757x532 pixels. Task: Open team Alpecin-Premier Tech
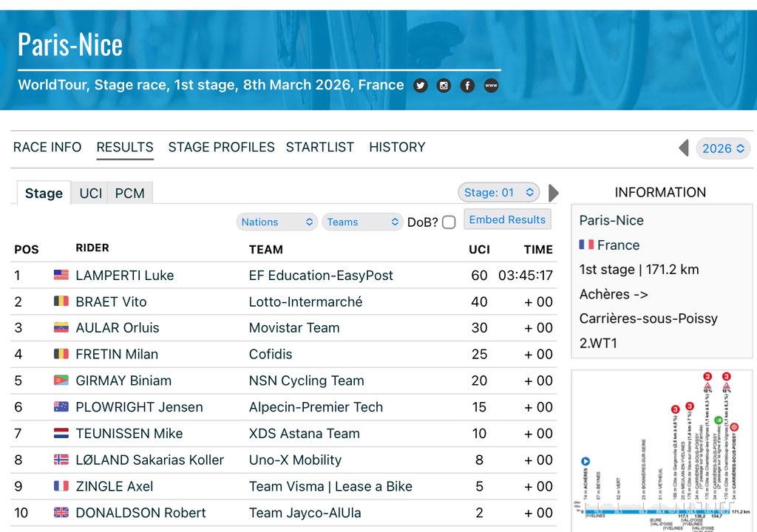(316, 407)
